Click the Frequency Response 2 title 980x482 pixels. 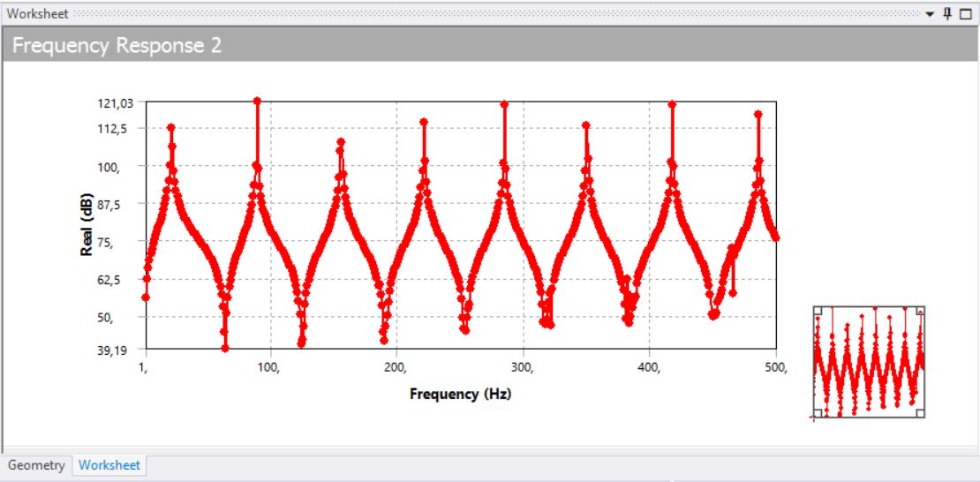point(117,46)
